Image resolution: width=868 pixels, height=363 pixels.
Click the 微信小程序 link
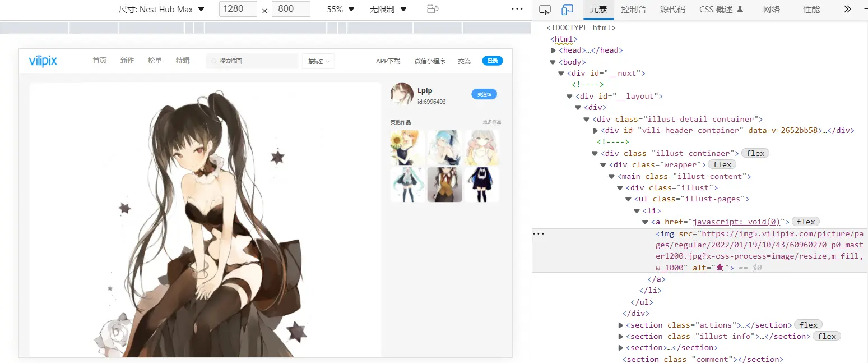click(x=430, y=61)
